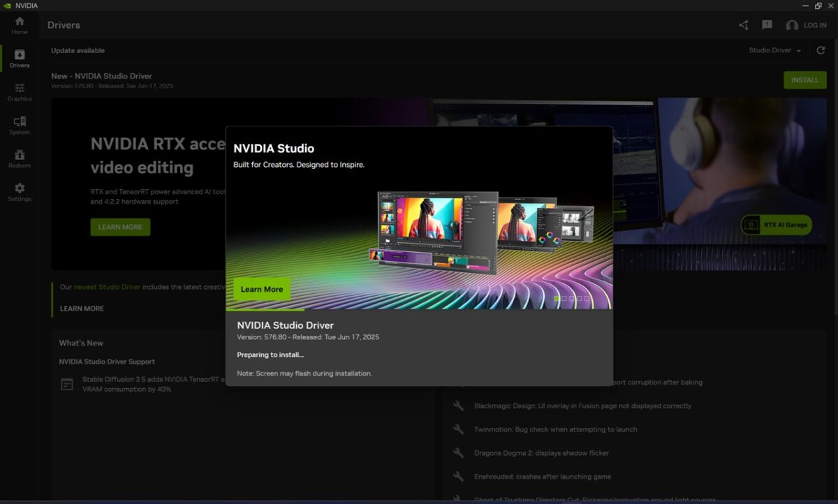
Task: Open the Redeem gift section
Action: tap(20, 159)
